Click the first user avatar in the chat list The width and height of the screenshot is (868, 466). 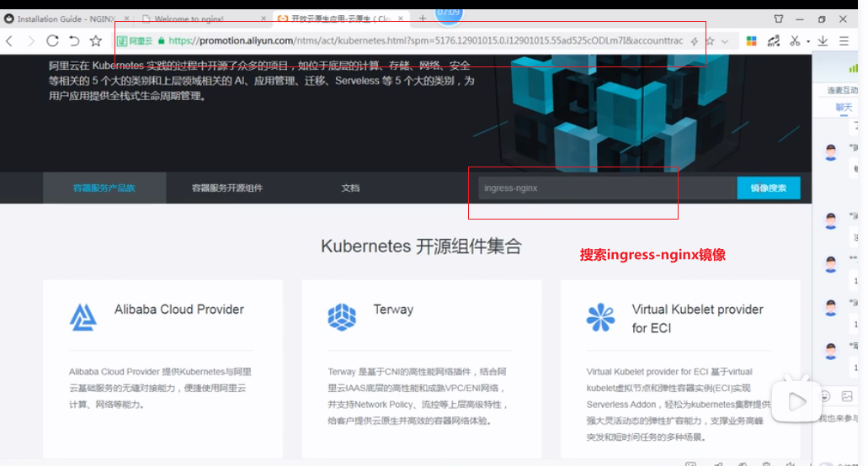coord(830,151)
